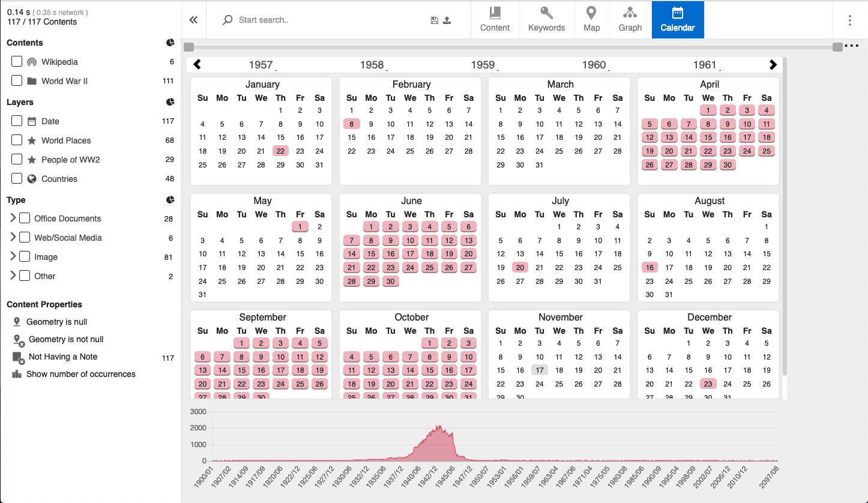Toggle the World War II checkbox
Viewport: 868px width, 503px height.
click(x=17, y=80)
